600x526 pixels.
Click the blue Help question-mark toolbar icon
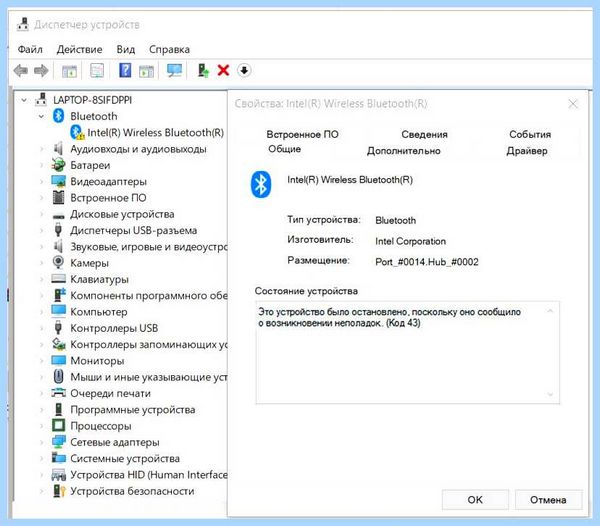tap(125, 70)
